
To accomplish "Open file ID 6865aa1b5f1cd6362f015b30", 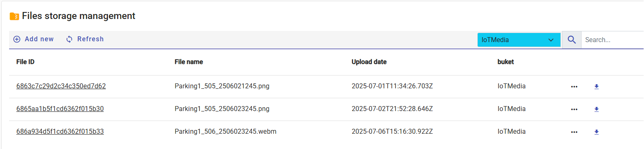I will tap(60, 109).
